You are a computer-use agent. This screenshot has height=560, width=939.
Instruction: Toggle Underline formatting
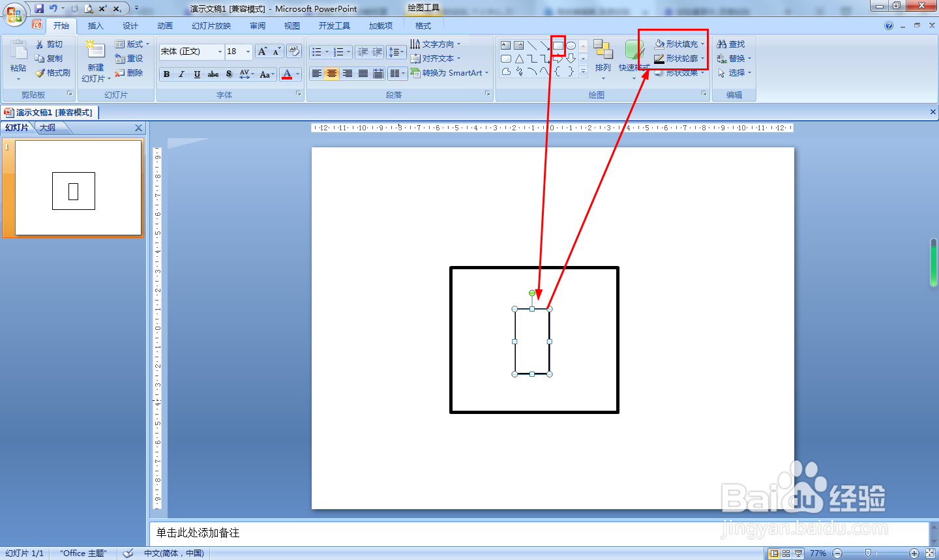point(197,74)
